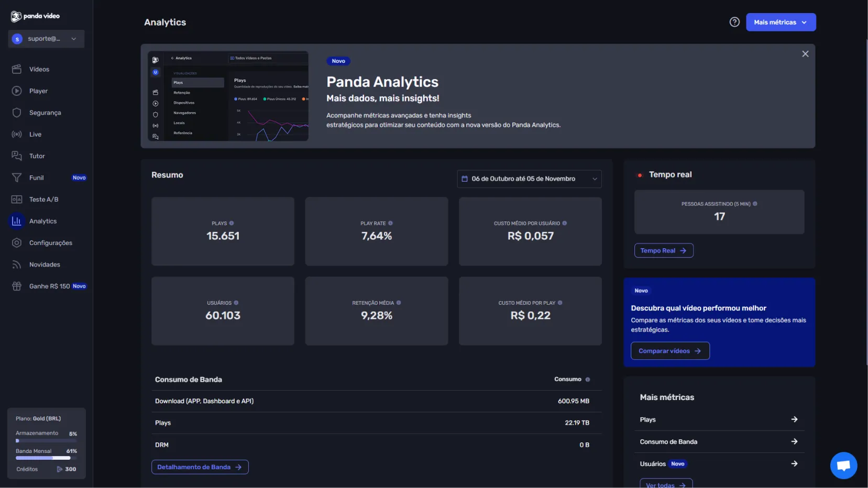
Task: Click info icon beside CUSTO MÉDIO POR USUÁRIO
Action: point(564,223)
